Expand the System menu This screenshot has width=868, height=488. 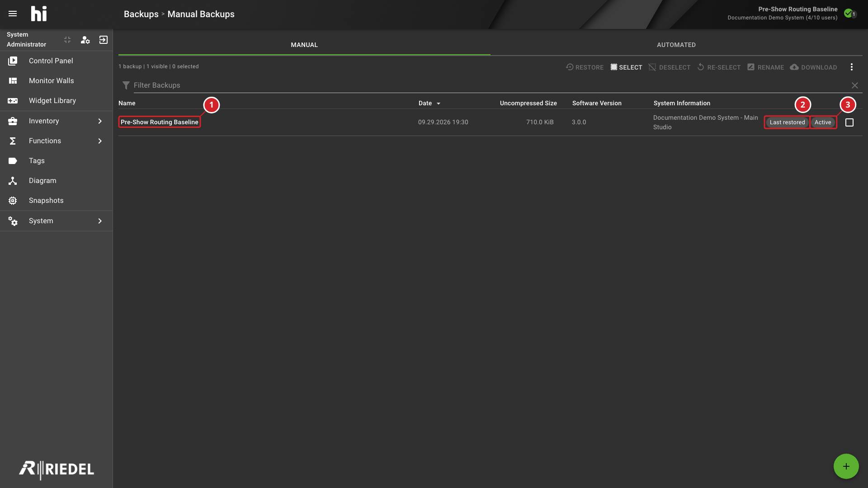tap(57, 221)
